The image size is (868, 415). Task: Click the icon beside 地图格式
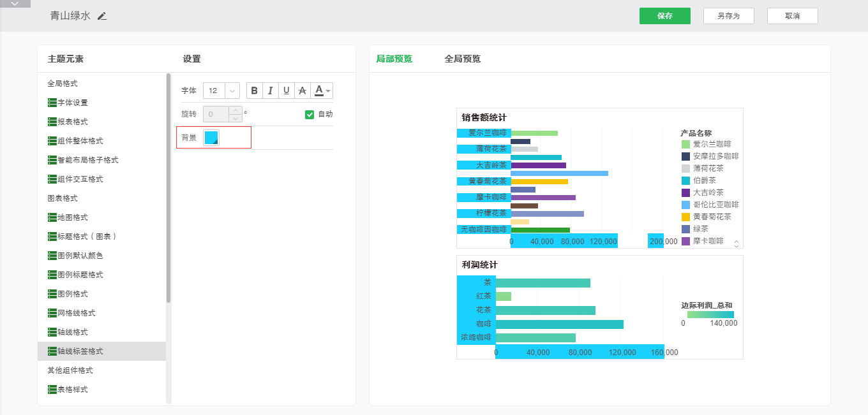(x=52, y=217)
